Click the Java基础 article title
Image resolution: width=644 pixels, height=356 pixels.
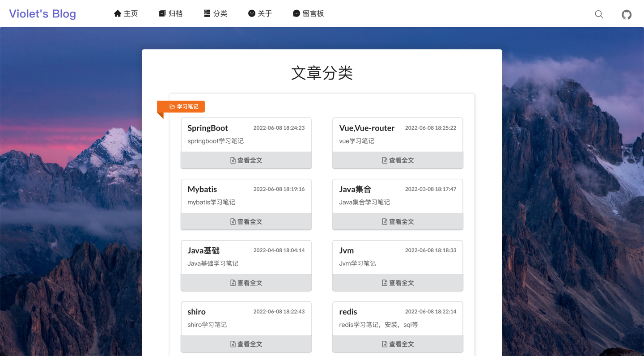[203, 250]
